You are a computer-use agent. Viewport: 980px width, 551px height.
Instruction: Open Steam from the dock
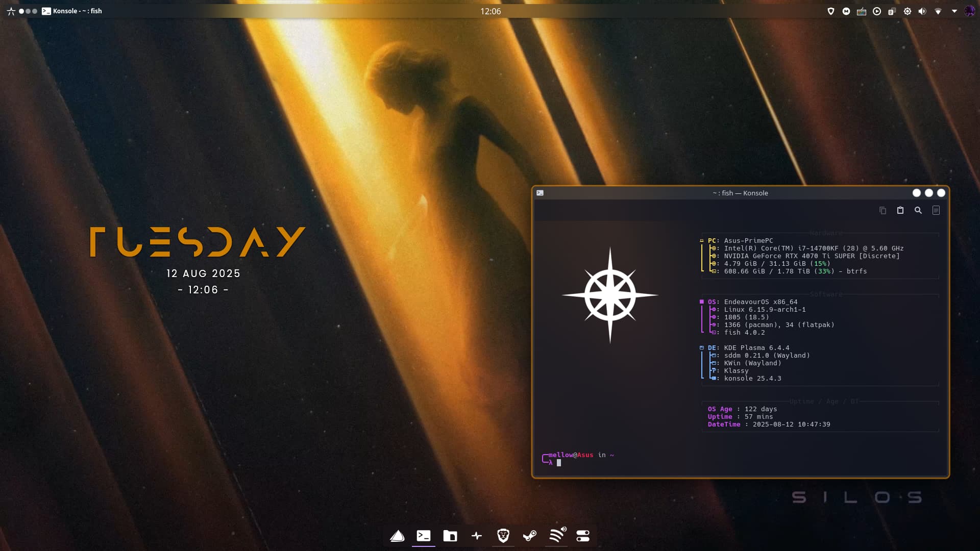pos(530,536)
